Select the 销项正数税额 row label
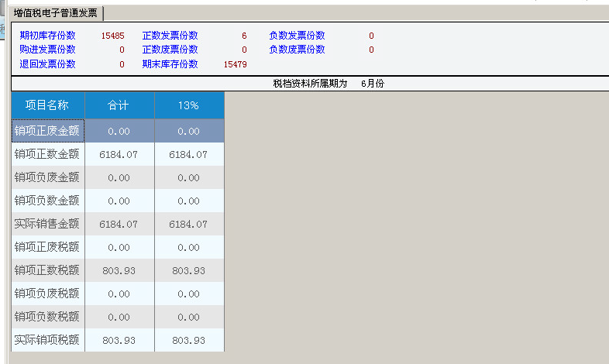The width and height of the screenshot is (609, 364). coord(47,271)
